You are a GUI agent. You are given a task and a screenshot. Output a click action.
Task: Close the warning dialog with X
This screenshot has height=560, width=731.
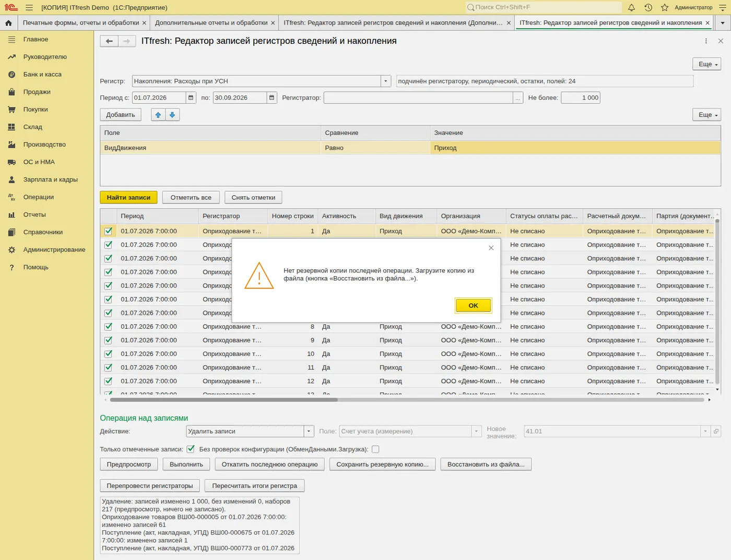pyautogui.click(x=491, y=248)
